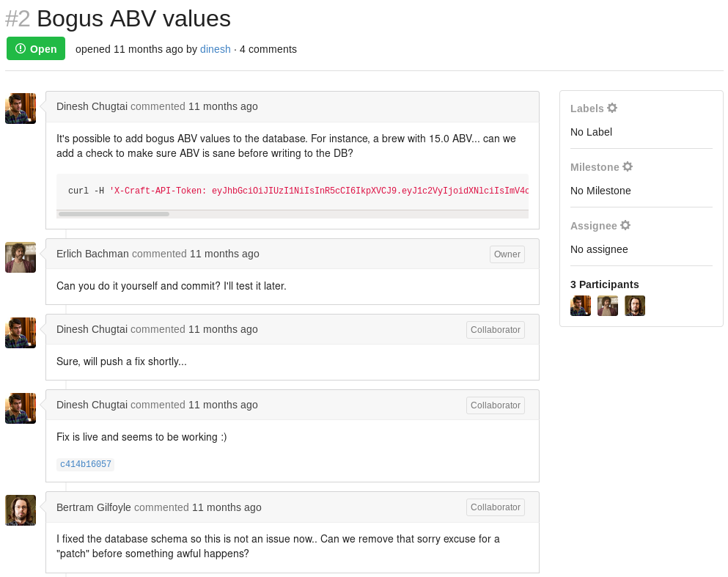This screenshot has width=728, height=577.
Task: Click the Labels gear icon
Action: [x=612, y=108]
